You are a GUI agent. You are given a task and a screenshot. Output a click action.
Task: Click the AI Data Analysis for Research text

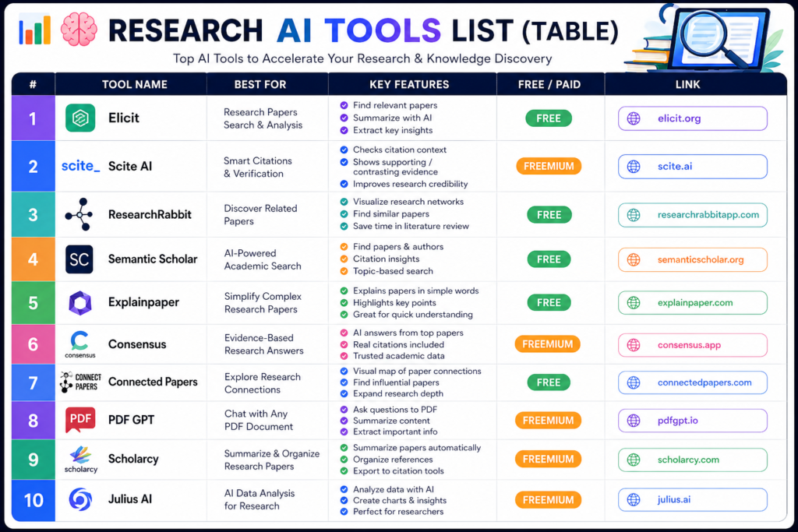tap(260, 499)
